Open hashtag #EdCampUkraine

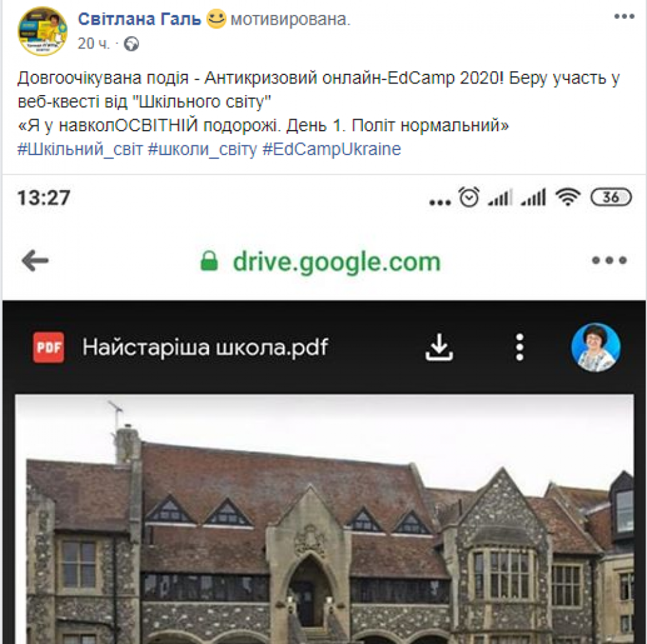[331, 149]
